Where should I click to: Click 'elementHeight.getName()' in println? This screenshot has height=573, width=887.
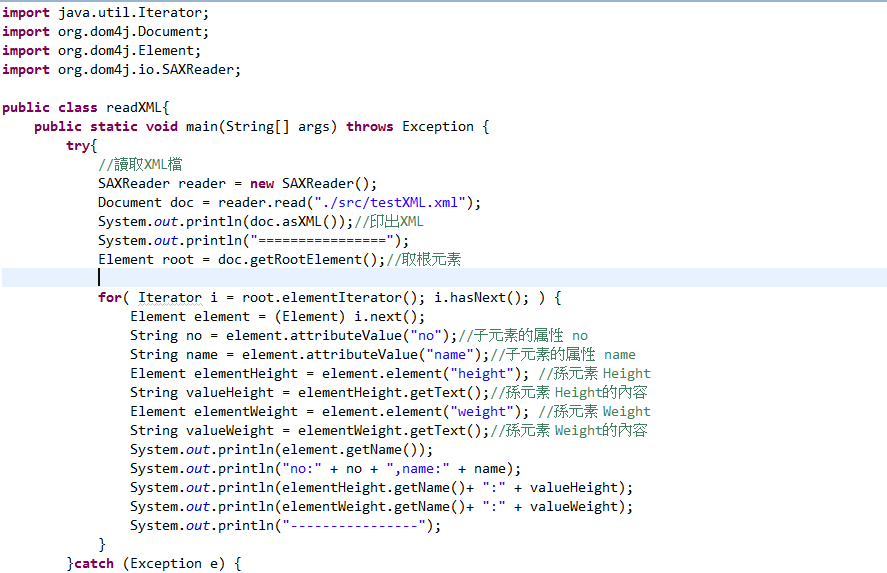373,488
